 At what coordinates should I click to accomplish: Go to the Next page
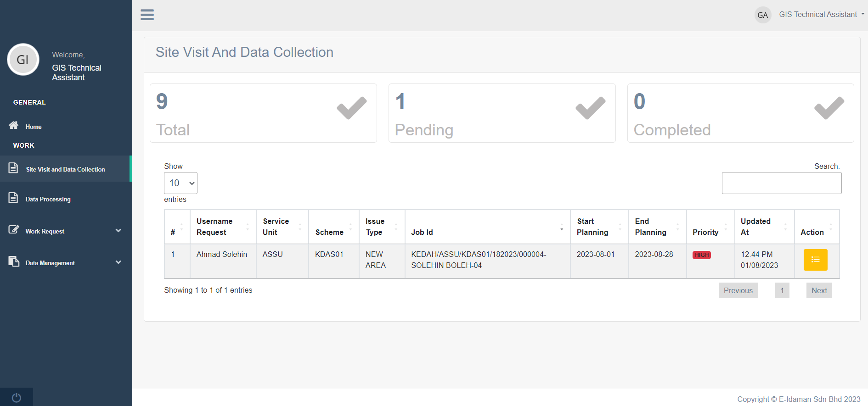click(819, 290)
